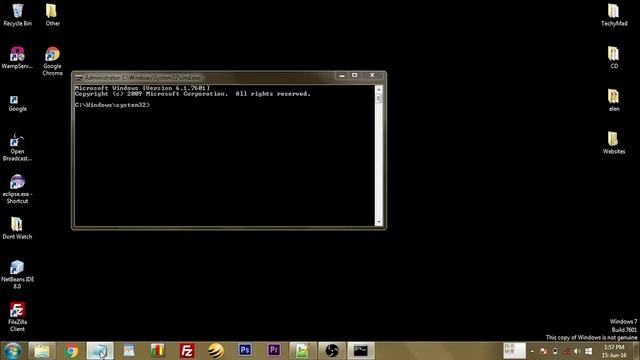Open Photoshop from the taskbar
Image resolution: width=640 pixels, height=360 pixels.
pyautogui.click(x=245, y=351)
